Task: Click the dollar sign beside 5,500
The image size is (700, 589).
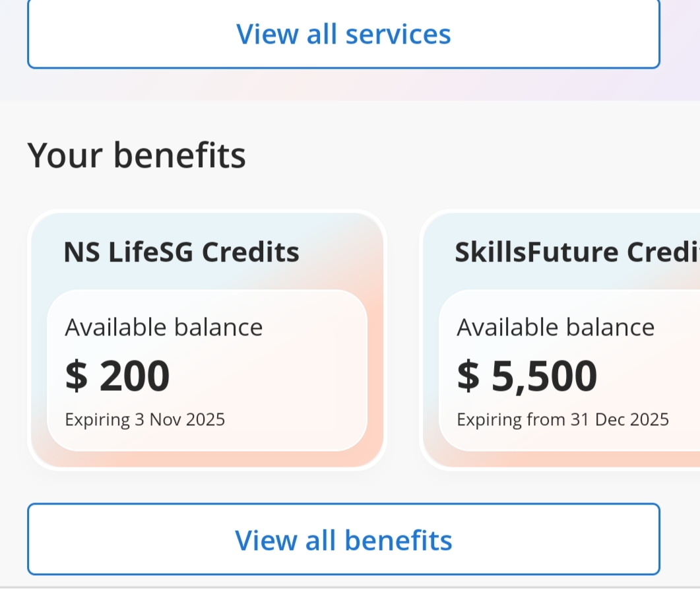Action: pyautogui.click(x=468, y=376)
